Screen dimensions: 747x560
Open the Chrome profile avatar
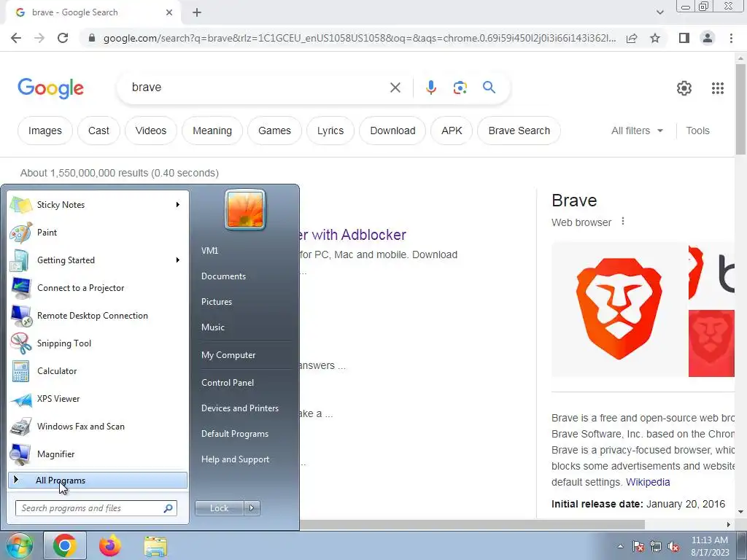point(708,38)
